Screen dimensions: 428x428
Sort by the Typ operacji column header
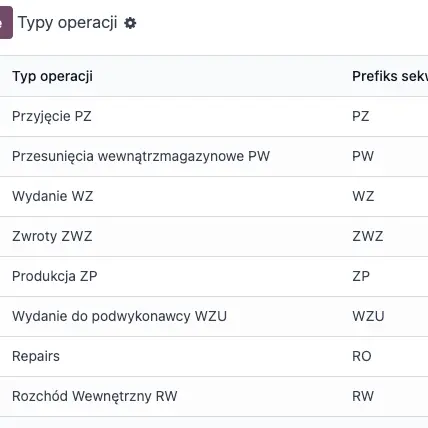pos(52,76)
